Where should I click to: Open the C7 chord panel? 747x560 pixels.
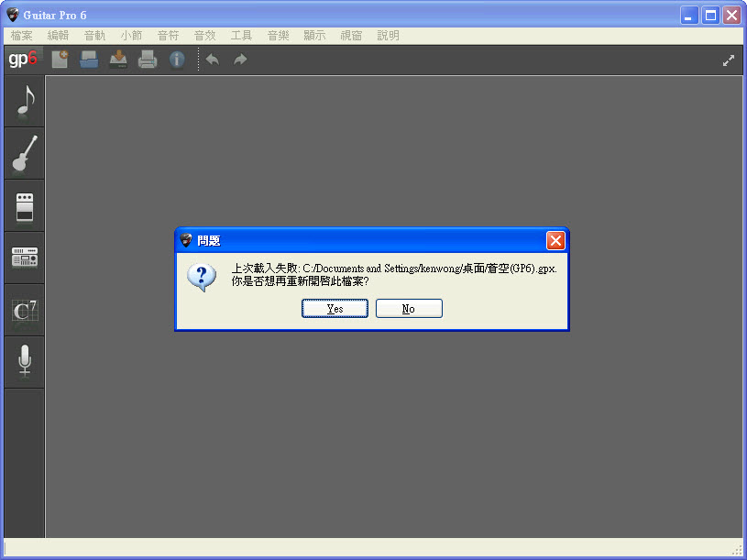pyautogui.click(x=25, y=311)
